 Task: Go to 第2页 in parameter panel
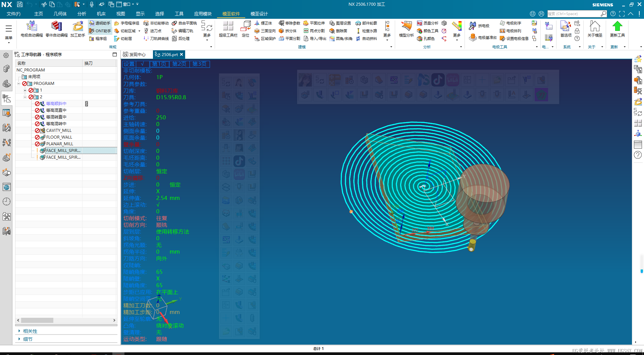click(179, 64)
